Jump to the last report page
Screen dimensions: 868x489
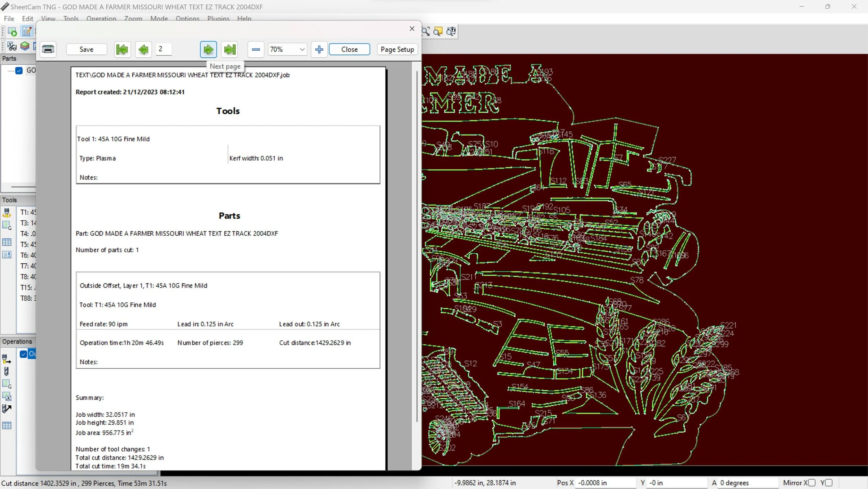pos(230,49)
